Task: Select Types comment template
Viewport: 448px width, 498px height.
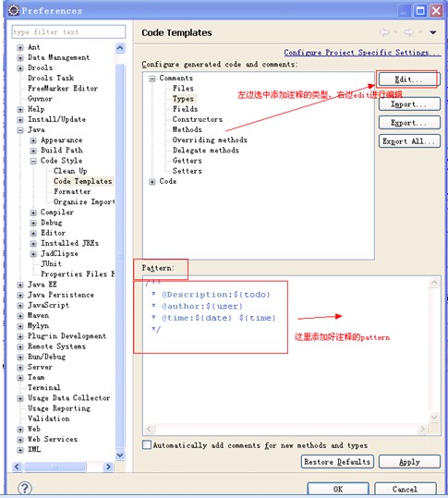Action: [x=183, y=99]
